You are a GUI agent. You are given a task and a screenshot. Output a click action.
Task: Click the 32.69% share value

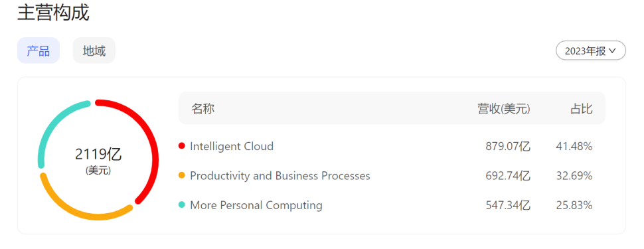point(574,176)
